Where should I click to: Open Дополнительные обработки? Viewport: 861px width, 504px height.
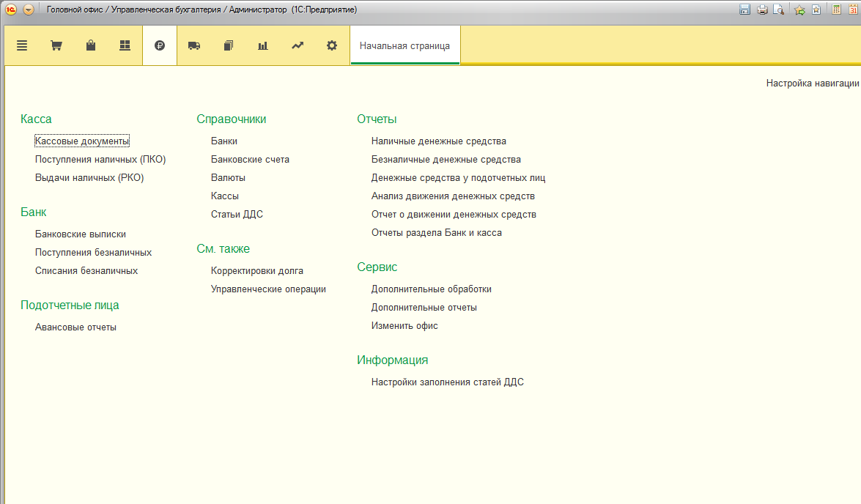pos(432,289)
